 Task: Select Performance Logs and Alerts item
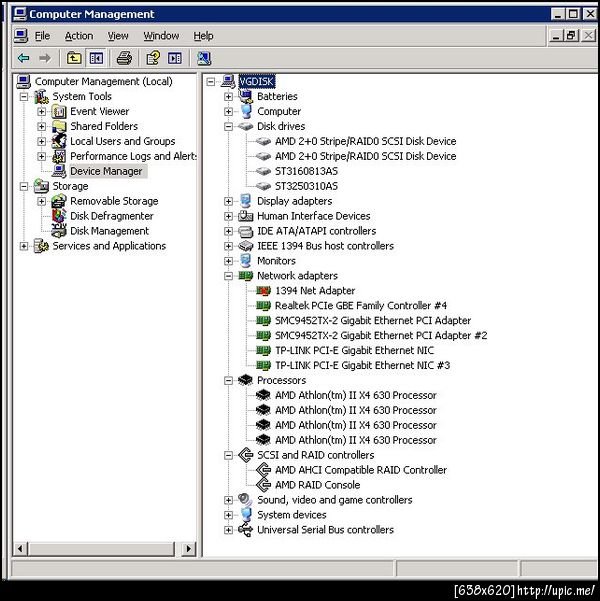(x=133, y=156)
